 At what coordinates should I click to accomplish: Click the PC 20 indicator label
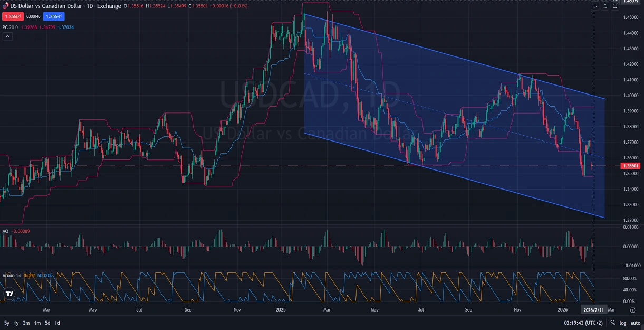tap(6, 27)
